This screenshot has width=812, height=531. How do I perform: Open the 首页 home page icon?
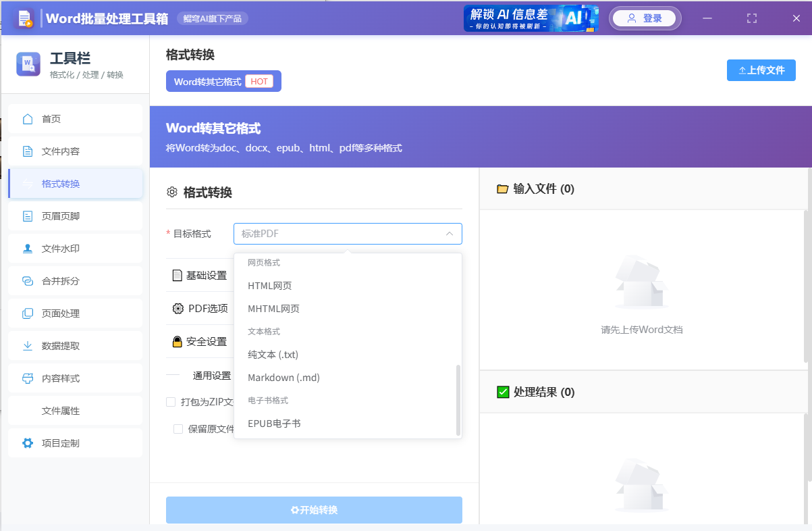tap(28, 118)
